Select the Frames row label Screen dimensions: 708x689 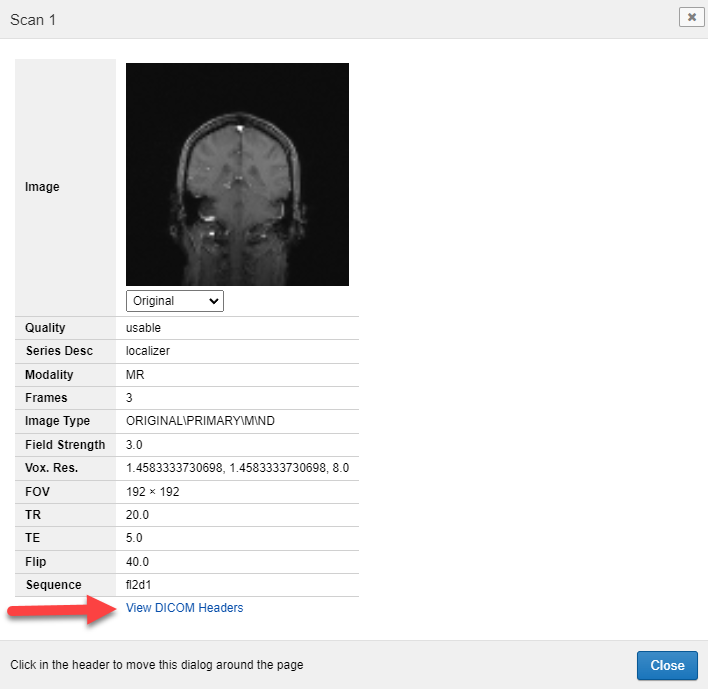46,398
